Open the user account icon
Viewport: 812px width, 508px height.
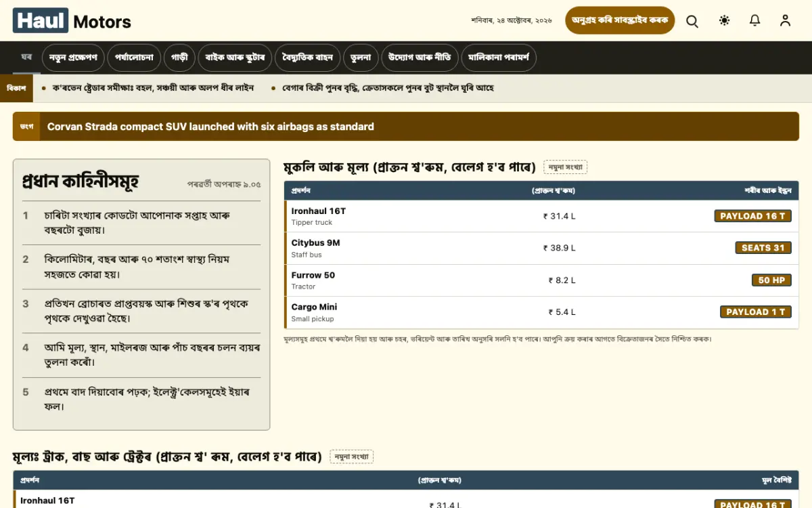coord(785,20)
